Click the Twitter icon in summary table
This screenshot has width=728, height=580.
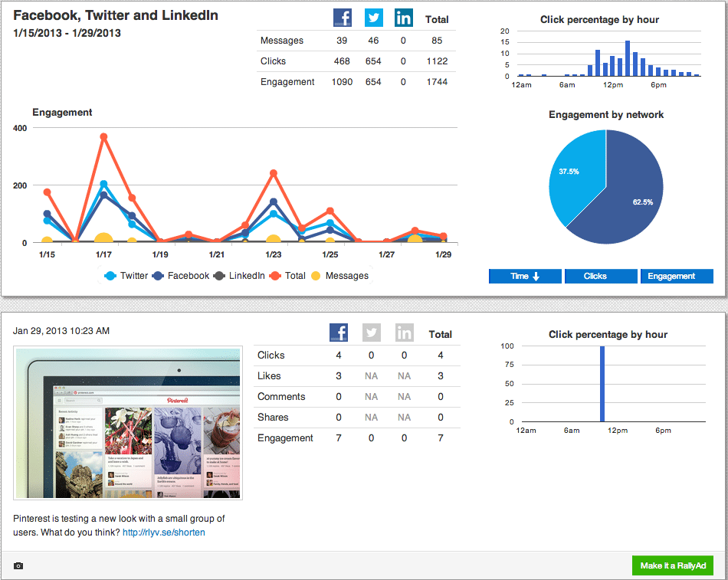373,18
